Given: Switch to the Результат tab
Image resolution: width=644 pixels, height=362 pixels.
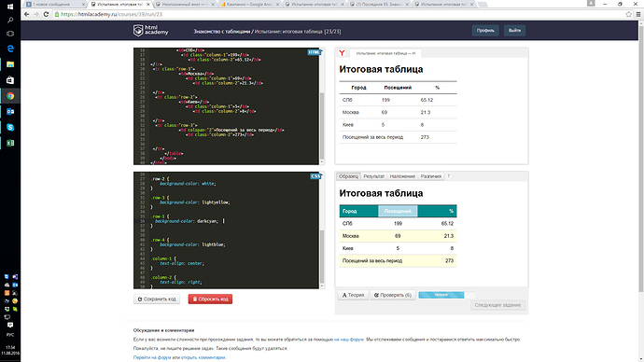Looking at the screenshot, I should tap(373, 176).
